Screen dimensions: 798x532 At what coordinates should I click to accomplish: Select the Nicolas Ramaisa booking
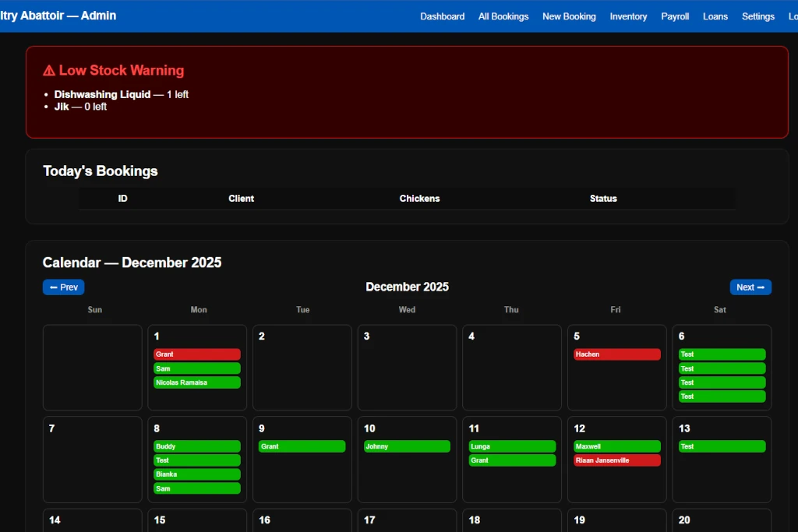click(x=197, y=382)
